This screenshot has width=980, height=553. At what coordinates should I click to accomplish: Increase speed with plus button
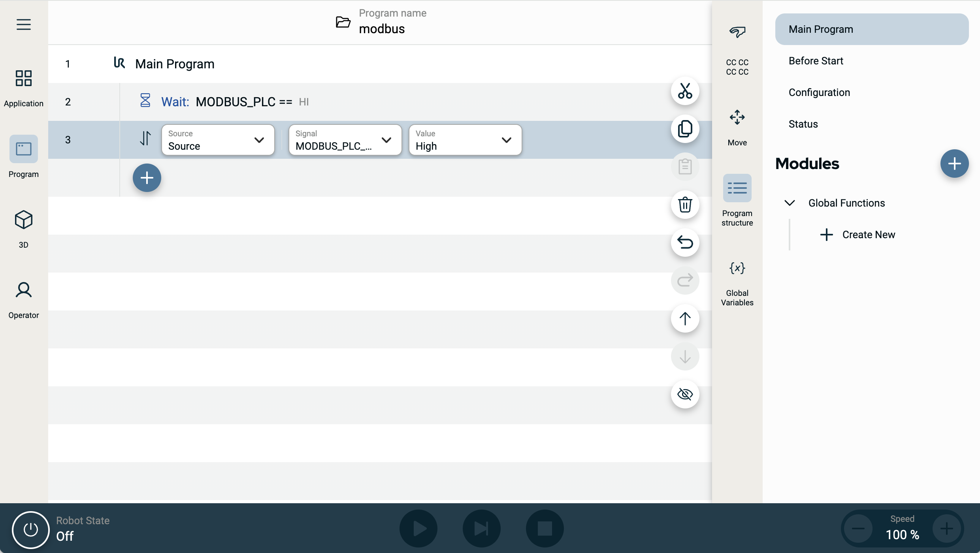point(946,529)
